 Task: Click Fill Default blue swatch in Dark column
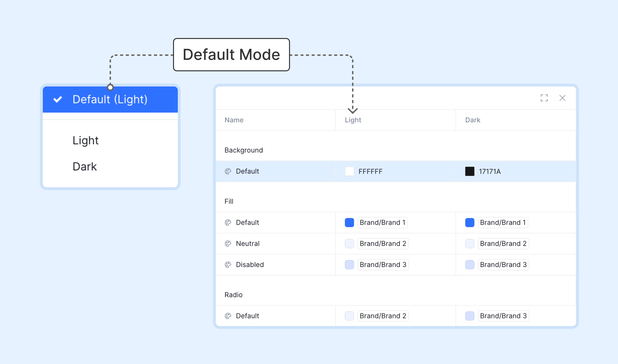coord(470,222)
